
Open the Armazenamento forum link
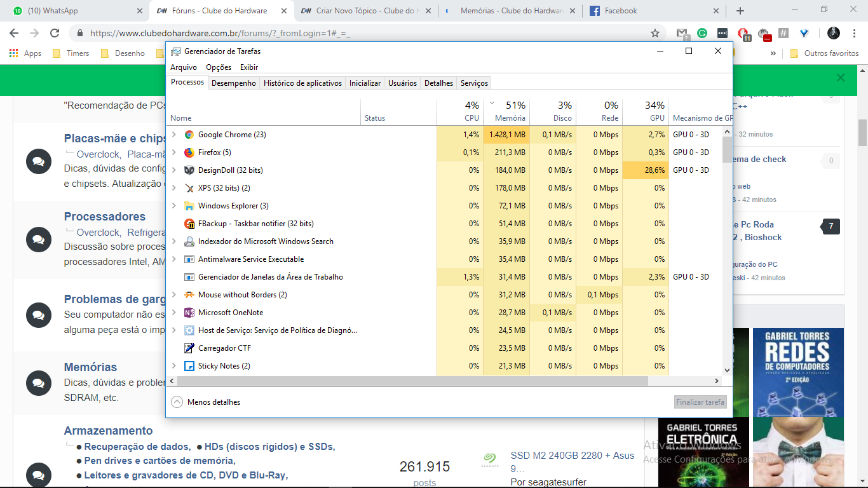point(109,431)
